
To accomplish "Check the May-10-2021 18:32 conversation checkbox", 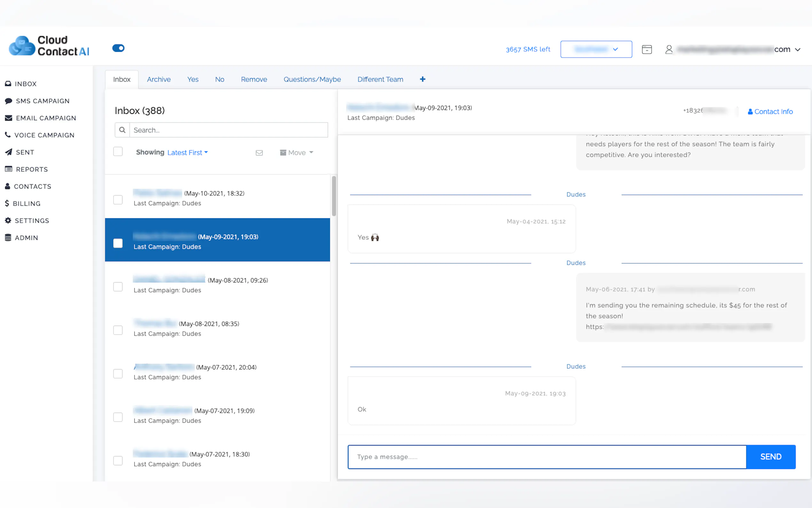I will 118,200.
